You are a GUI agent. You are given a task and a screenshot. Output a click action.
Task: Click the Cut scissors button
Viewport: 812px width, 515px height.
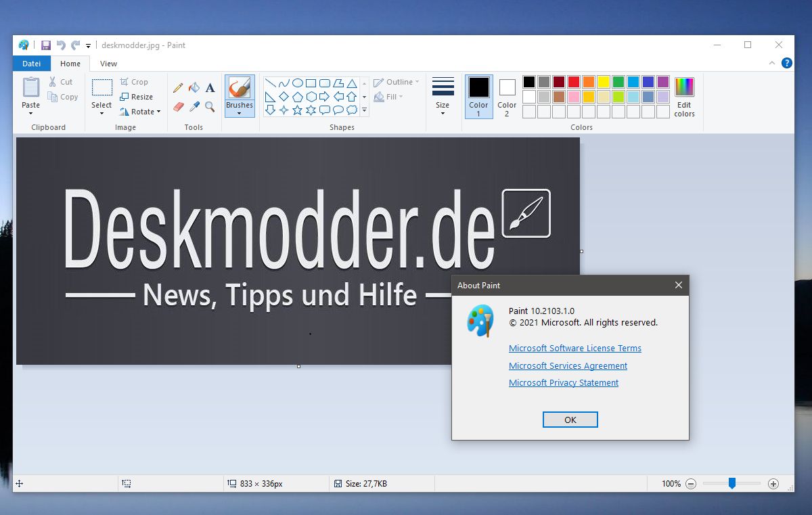click(60, 82)
